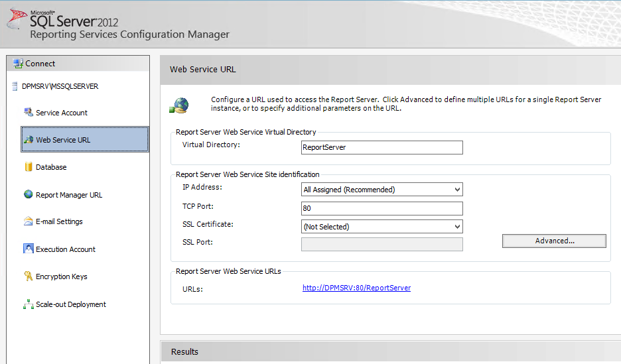The width and height of the screenshot is (621, 364).
Task: Go to the Scale-out Deployment page
Action: pos(71,304)
